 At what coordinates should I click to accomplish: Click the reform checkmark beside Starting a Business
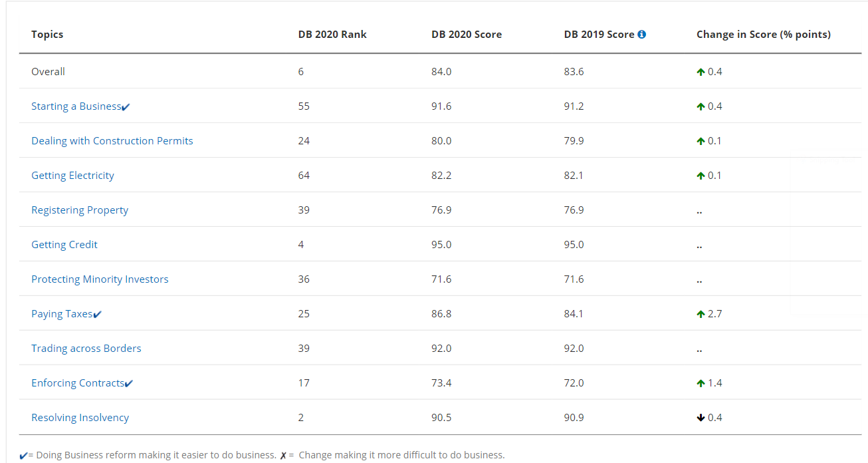pos(126,107)
